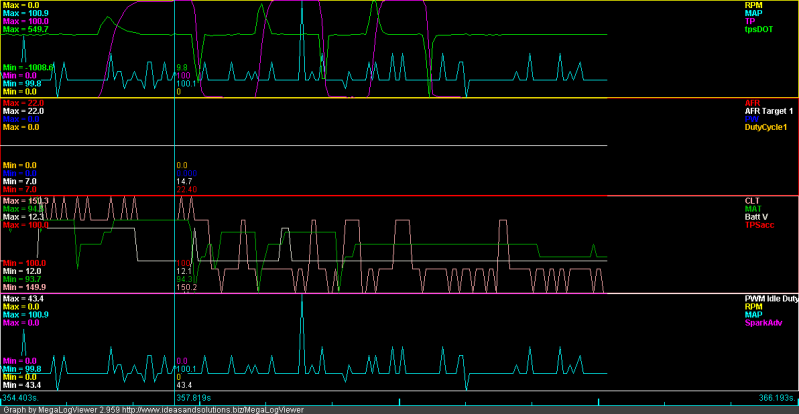This screenshot has width=799, height=414.
Task: Click the 'Max = 150.3' CLT value
Action: point(25,201)
